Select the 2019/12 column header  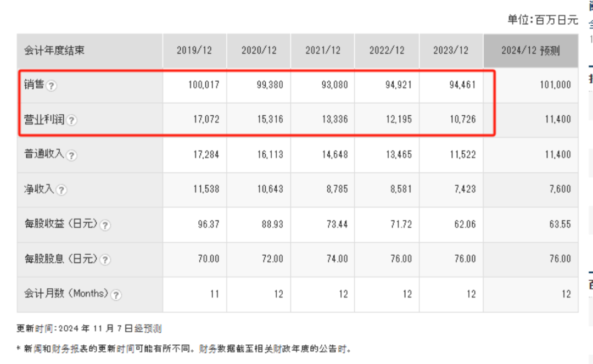click(x=194, y=51)
